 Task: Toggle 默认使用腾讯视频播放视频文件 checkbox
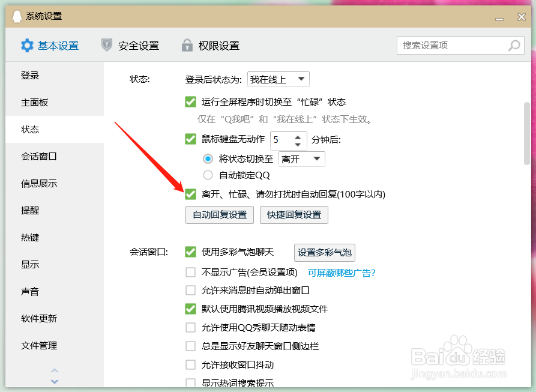click(190, 309)
